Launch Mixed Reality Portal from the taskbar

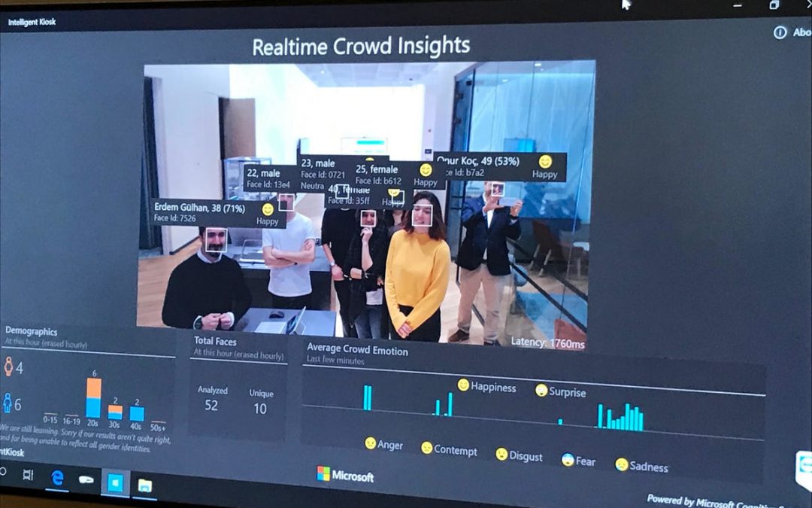(86, 479)
